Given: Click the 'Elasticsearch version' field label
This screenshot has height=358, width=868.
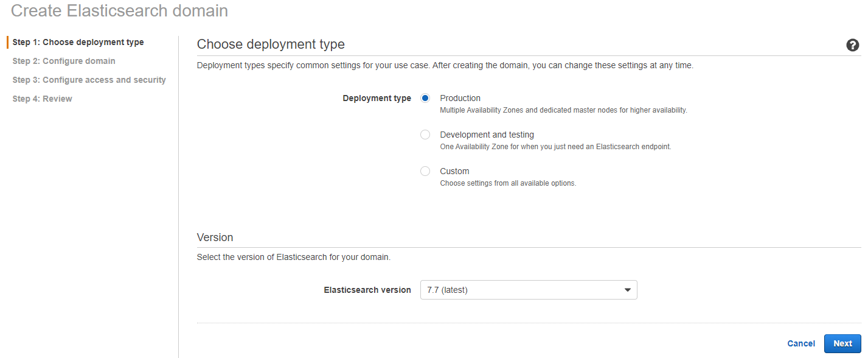Looking at the screenshot, I should click(x=367, y=290).
